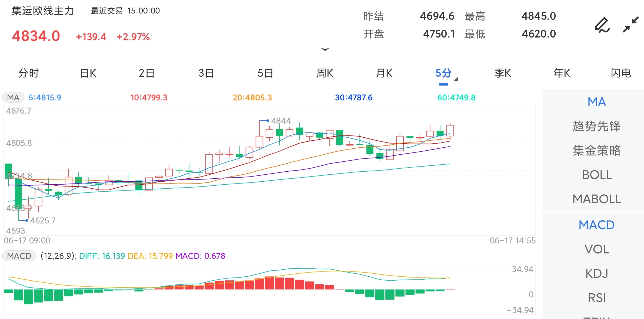The width and height of the screenshot is (644, 319).
Task: Select RSI sub-chart indicator
Action: [597, 298]
